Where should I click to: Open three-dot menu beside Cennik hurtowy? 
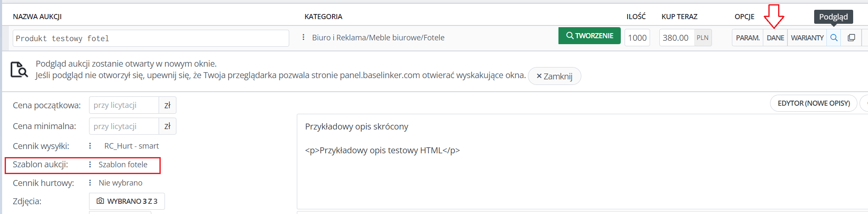click(90, 183)
